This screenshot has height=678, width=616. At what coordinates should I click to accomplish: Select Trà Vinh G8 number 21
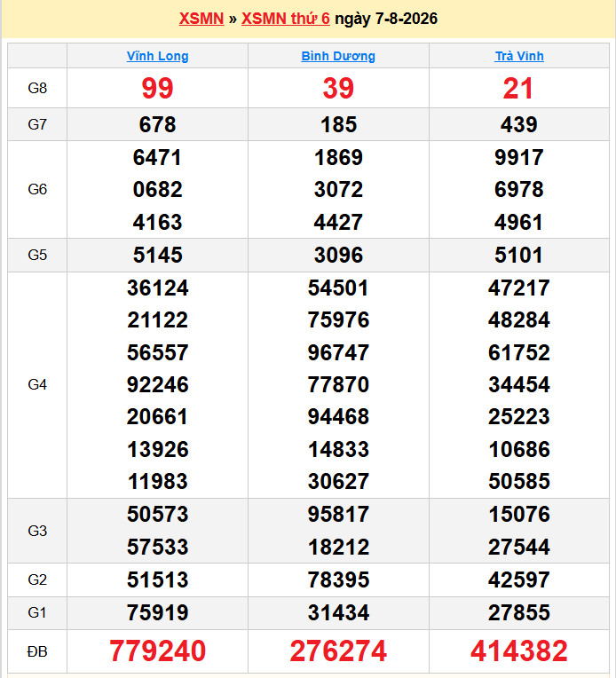[518, 88]
